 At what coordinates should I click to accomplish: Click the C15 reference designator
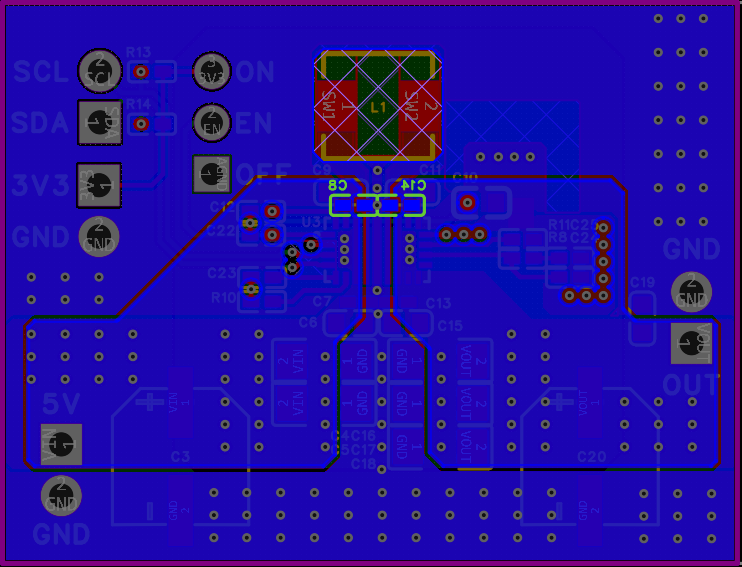click(450, 326)
